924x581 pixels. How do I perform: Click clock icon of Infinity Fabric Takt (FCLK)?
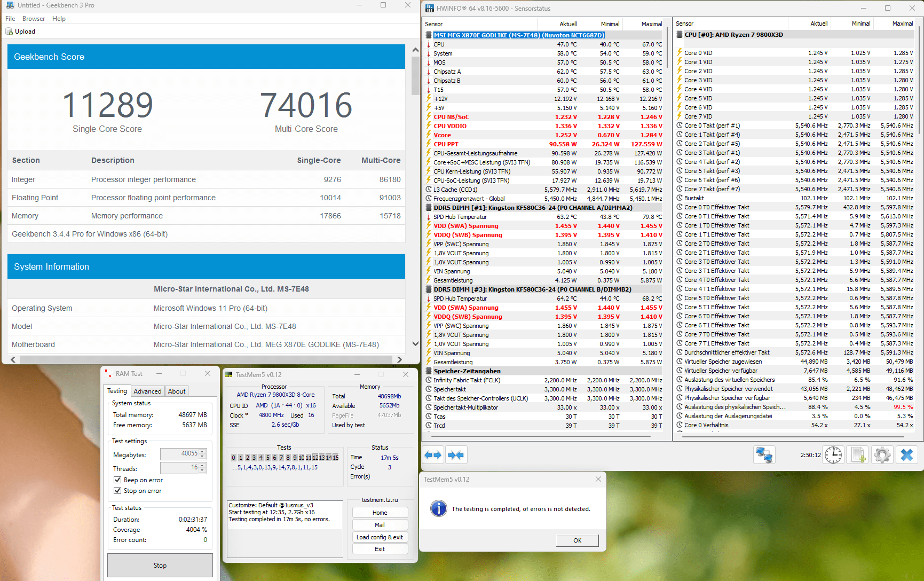click(429, 380)
